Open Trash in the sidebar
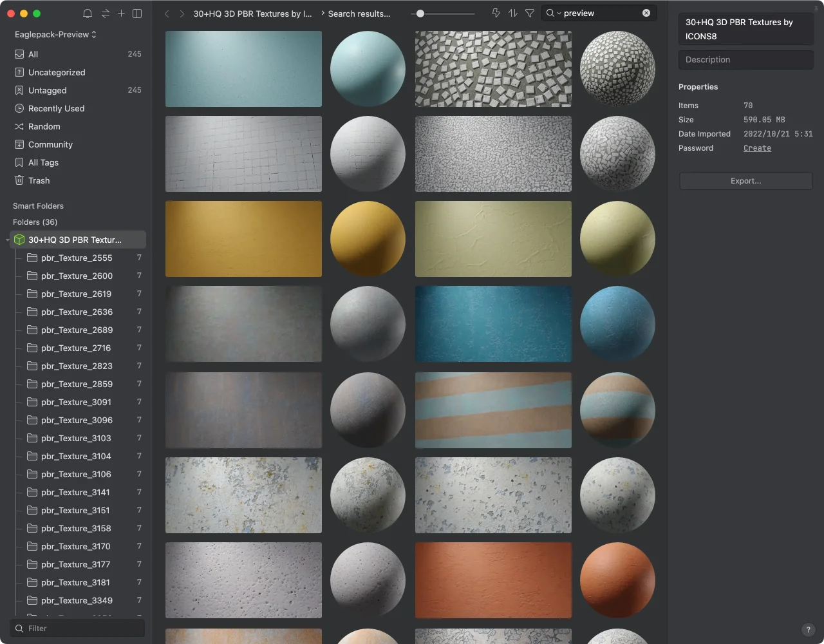The width and height of the screenshot is (824, 644). click(78, 180)
